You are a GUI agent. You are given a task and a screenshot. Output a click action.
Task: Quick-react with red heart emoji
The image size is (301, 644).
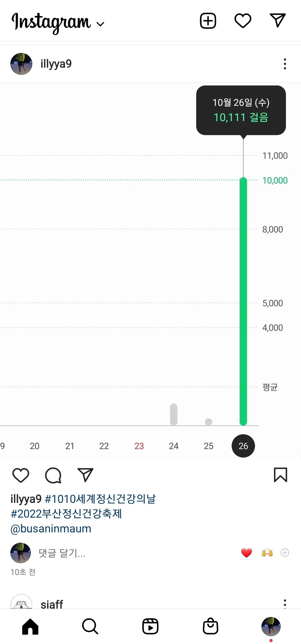pos(246,553)
